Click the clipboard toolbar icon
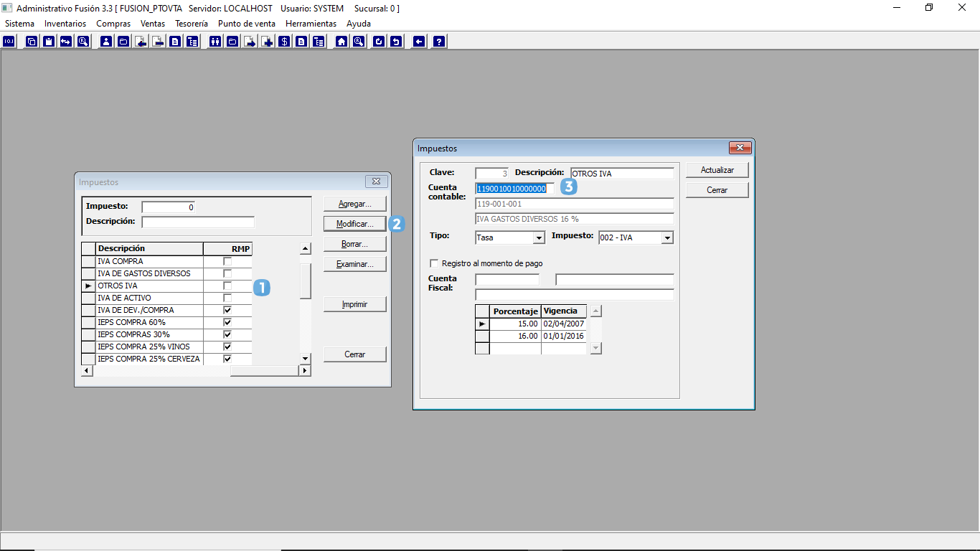980x551 pixels. (x=49, y=41)
